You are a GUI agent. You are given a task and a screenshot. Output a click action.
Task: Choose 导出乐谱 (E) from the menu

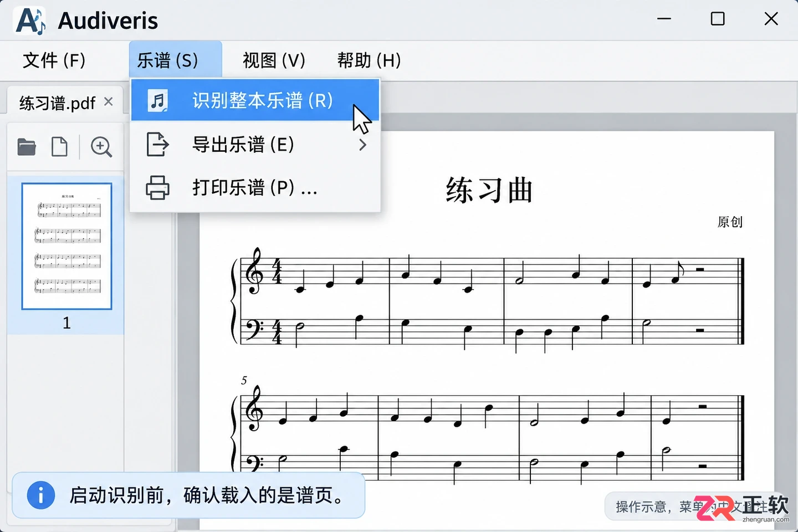tap(255, 145)
